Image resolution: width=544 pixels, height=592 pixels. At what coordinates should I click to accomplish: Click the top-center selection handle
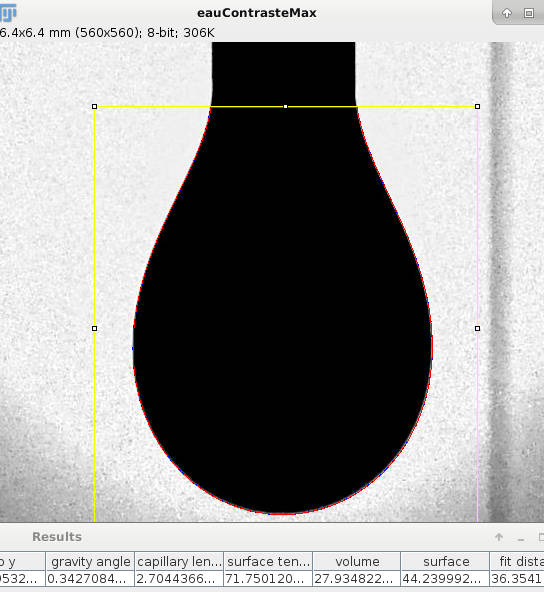point(285,107)
